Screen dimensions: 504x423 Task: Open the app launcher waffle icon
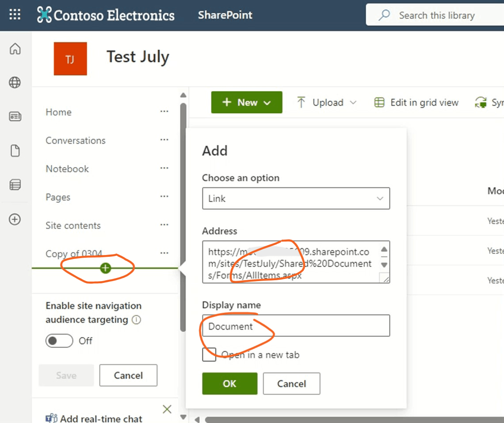coord(15,15)
